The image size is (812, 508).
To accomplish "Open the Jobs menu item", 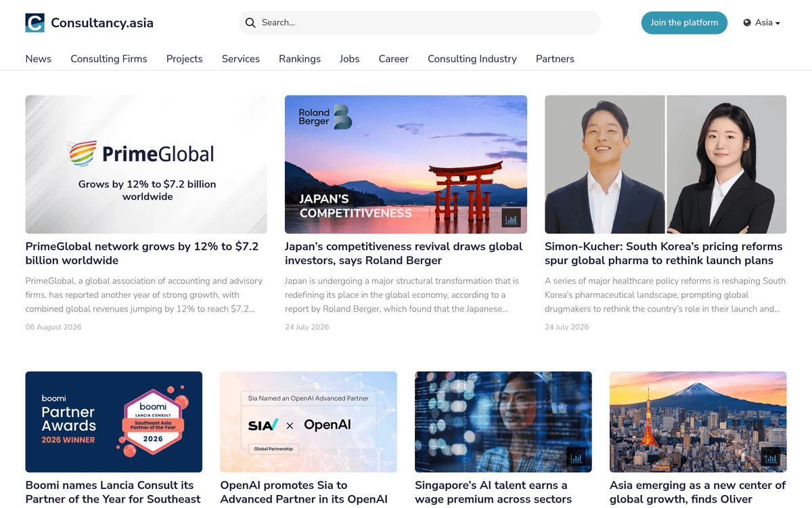I will [350, 59].
